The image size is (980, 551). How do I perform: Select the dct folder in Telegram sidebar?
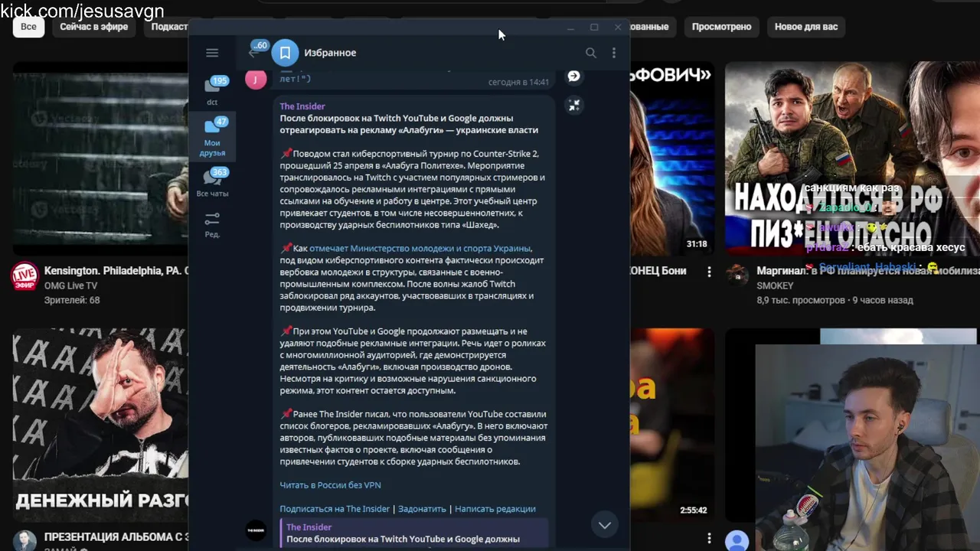pos(212,91)
